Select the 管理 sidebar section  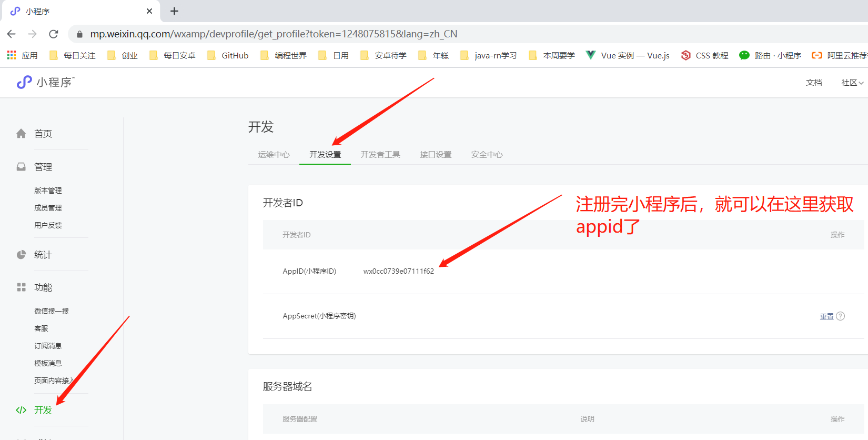pyautogui.click(x=34, y=167)
